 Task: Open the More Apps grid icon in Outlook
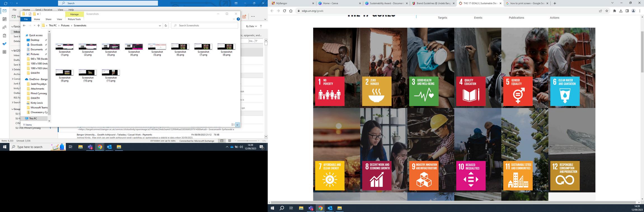[x=4, y=52]
